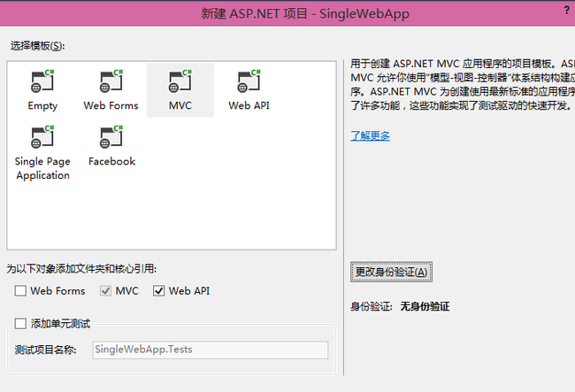Click the 选择模板(S): label
Viewport: 575px width, 392px height.
tap(37, 46)
